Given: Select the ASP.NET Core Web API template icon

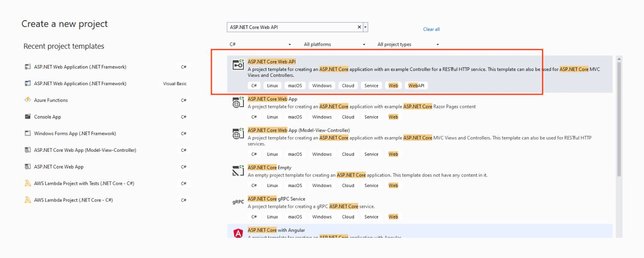Looking at the screenshot, I should coord(238,64).
